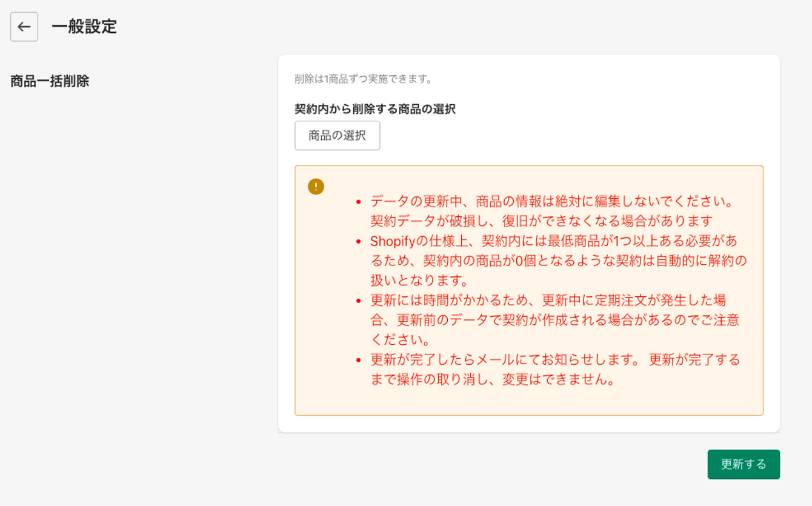Image resolution: width=812 pixels, height=506 pixels.
Task: Click the warning line starting 更新には時間がかかるため
Action: click(548, 300)
